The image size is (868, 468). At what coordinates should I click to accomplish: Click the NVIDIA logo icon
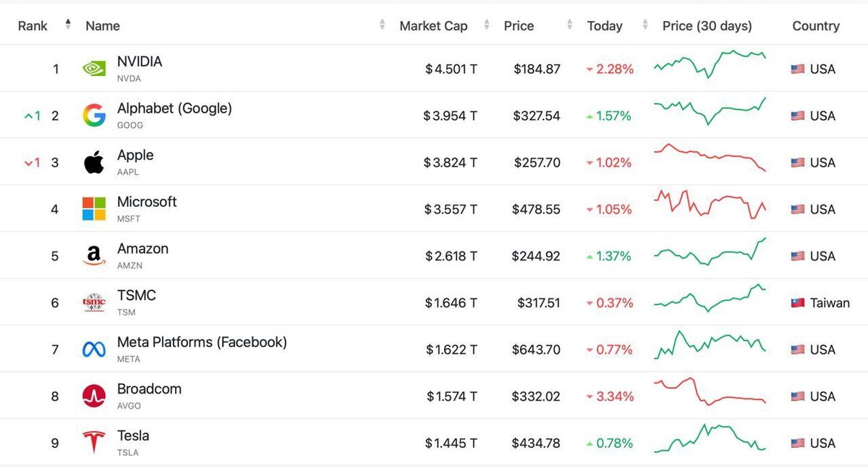pos(94,69)
